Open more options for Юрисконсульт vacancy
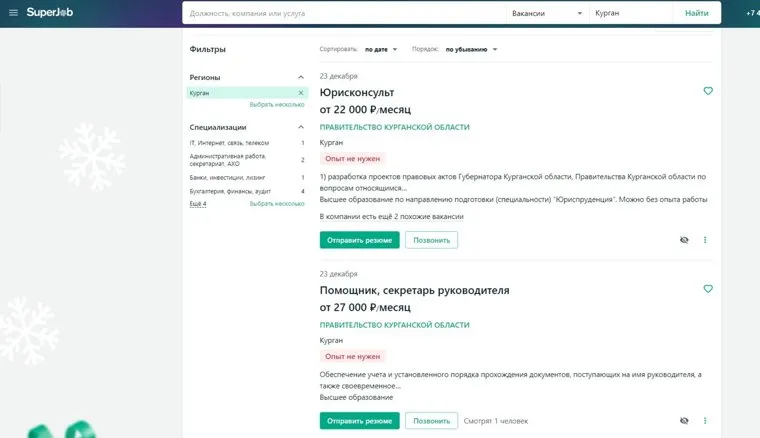The height and width of the screenshot is (438, 760). tap(705, 240)
